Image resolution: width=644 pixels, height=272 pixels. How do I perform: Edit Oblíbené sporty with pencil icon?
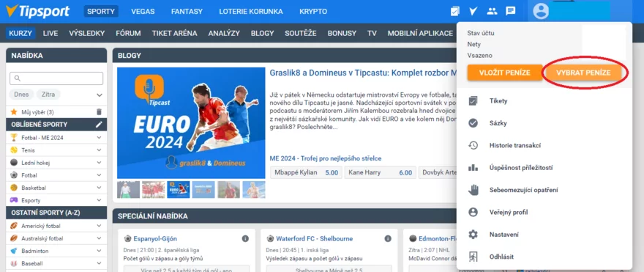point(99,125)
